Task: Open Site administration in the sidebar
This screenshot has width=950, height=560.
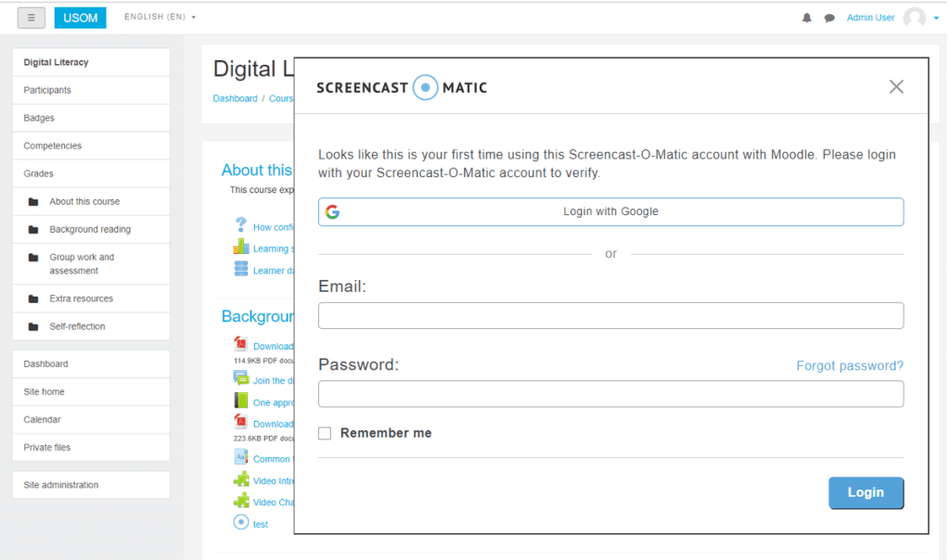Action: click(x=91, y=485)
